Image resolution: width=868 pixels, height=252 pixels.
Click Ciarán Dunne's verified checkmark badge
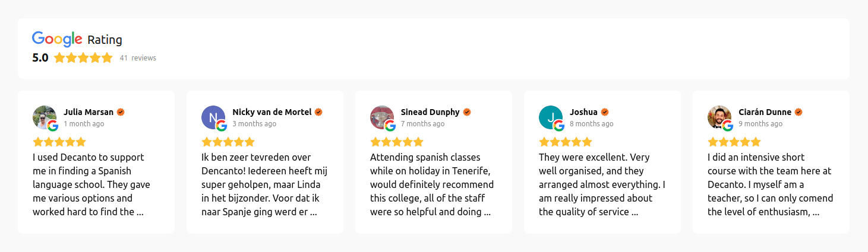click(x=798, y=112)
